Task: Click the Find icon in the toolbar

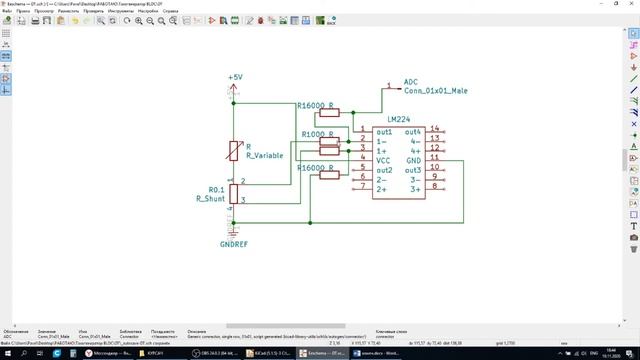Action: pos(100,20)
